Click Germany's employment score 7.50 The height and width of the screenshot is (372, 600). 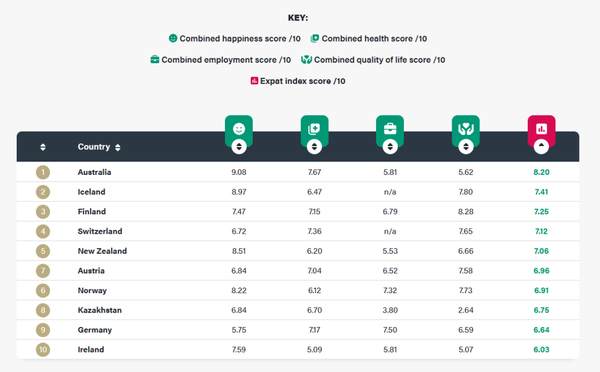tap(390, 330)
